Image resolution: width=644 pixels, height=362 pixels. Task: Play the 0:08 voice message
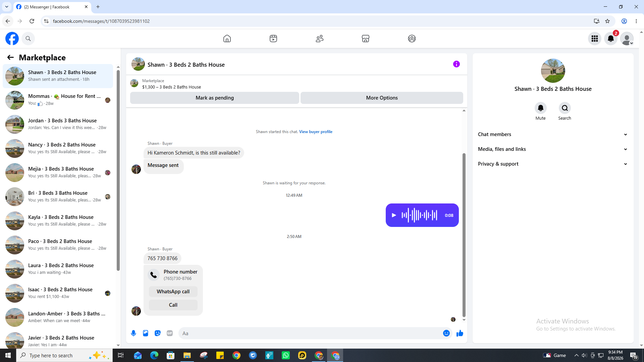tap(394, 215)
